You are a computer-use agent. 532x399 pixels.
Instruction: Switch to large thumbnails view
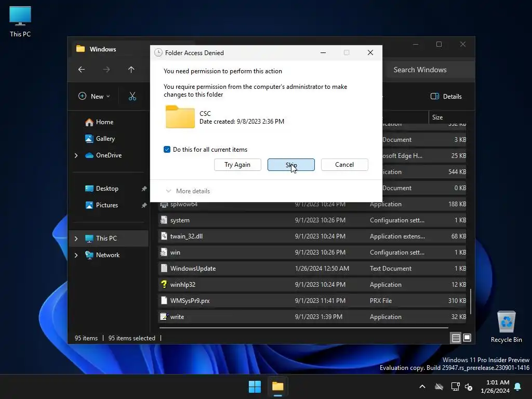click(467, 338)
